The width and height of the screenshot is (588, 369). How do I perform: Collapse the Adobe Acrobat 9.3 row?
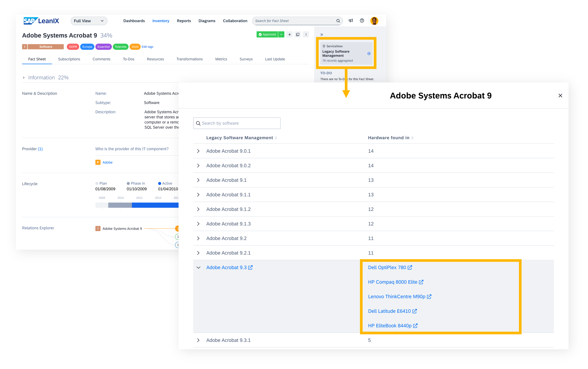coord(198,268)
